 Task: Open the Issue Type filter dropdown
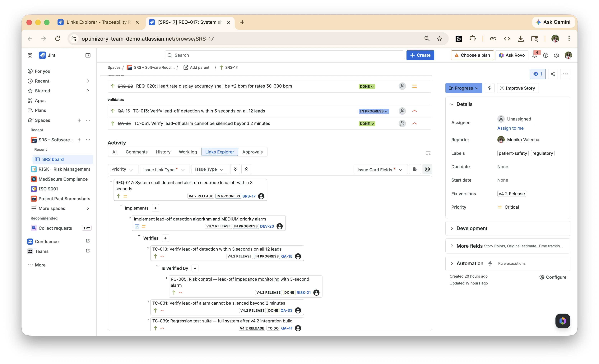coord(210,169)
